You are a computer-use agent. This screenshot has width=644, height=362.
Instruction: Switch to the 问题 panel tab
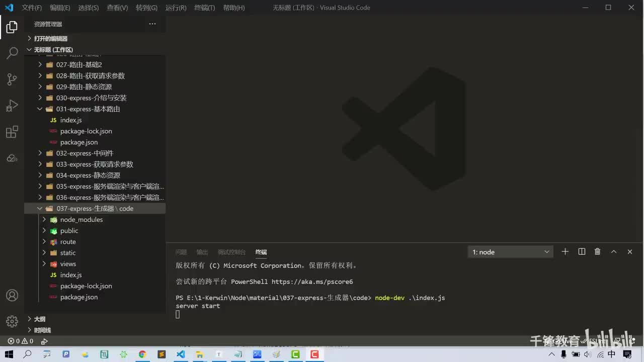tap(181, 252)
